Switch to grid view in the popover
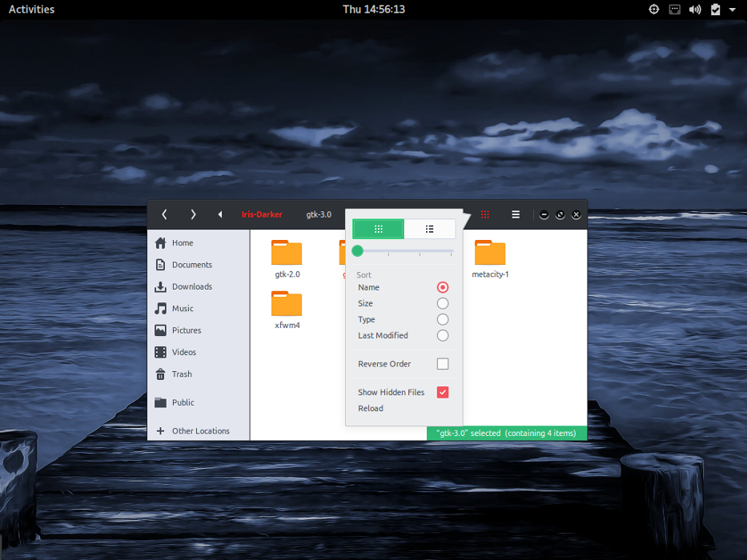Screen dimensions: 747x560 (x=378, y=229)
